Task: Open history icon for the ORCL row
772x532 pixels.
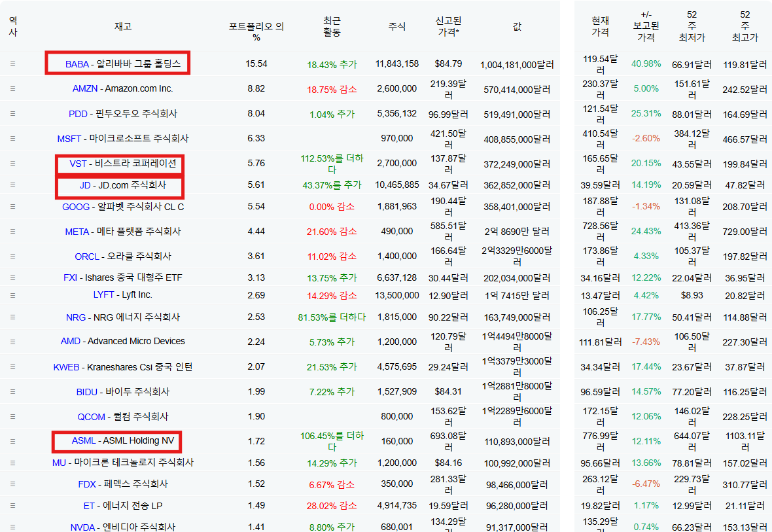Action: pyautogui.click(x=12, y=256)
